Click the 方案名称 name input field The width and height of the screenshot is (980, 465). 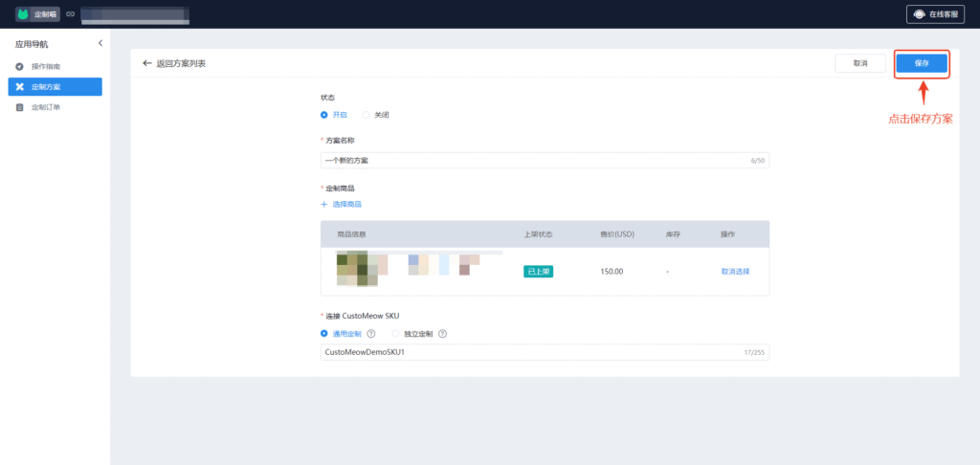(545, 161)
